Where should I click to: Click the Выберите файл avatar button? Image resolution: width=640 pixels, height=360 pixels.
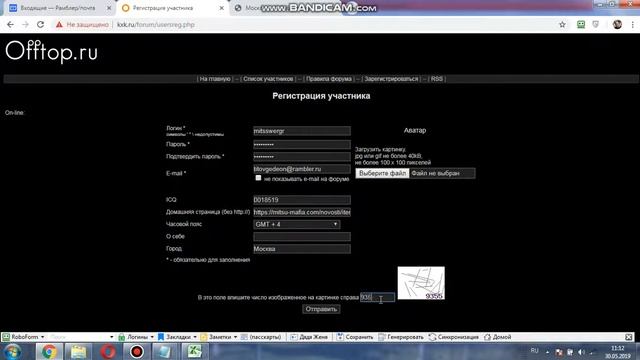tap(382, 173)
